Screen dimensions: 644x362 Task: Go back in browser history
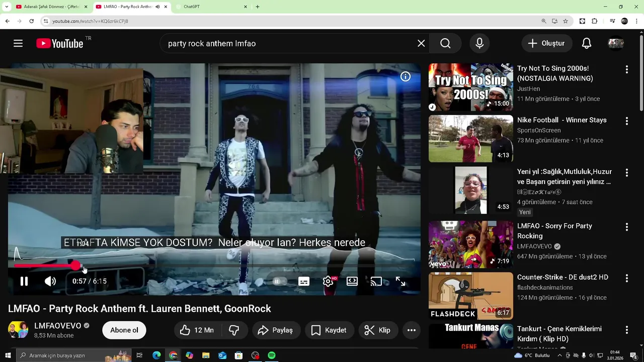click(7, 21)
